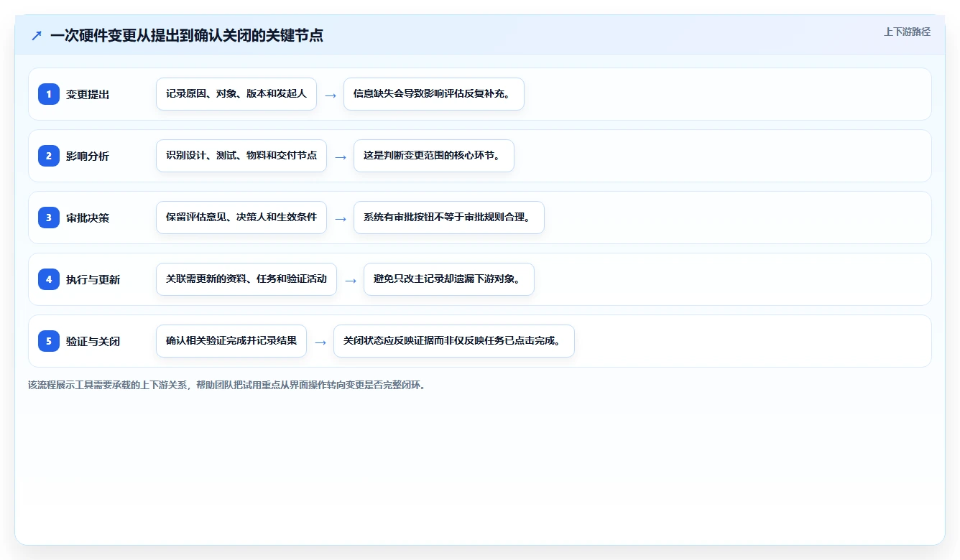The width and height of the screenshot is (960, 560).
Task: Click the arrow in the 验证与关闭 row
Action: pyautogui.click(x=320, y=342)
